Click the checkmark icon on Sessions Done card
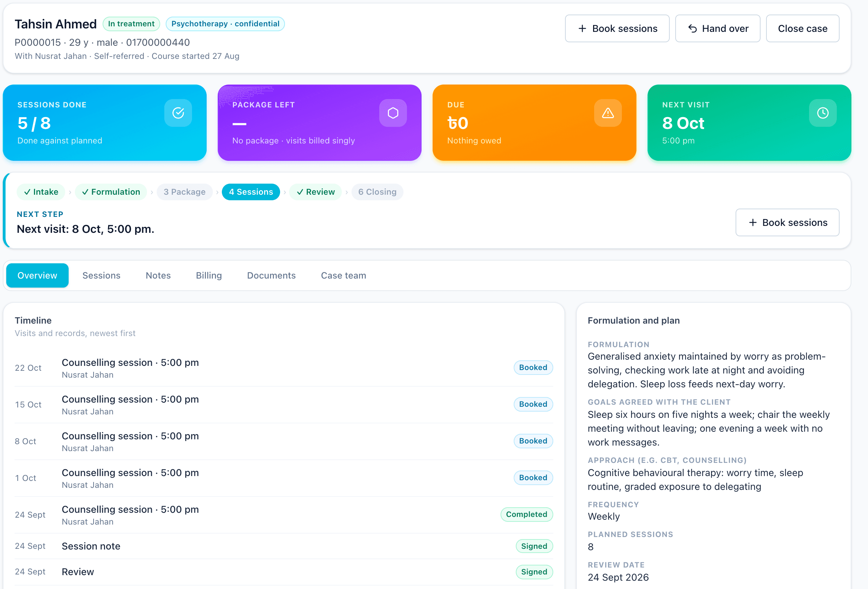 pos(178,113)
